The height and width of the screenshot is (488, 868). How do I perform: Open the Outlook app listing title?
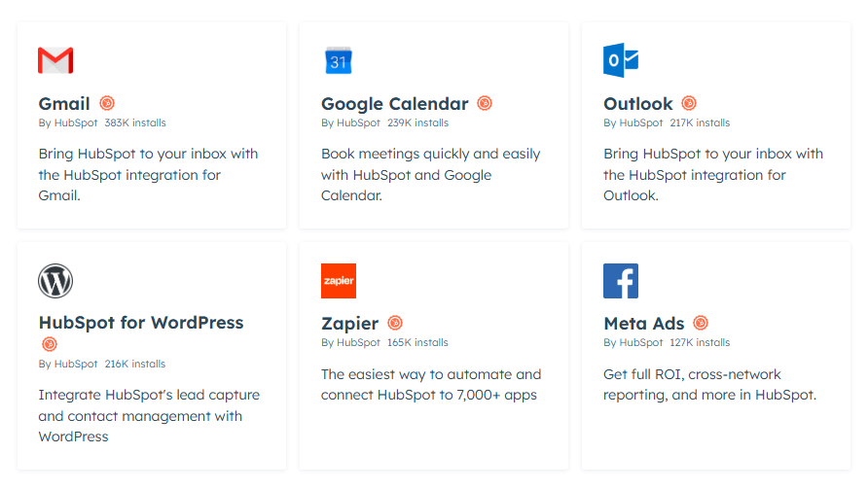coord(637,104)
